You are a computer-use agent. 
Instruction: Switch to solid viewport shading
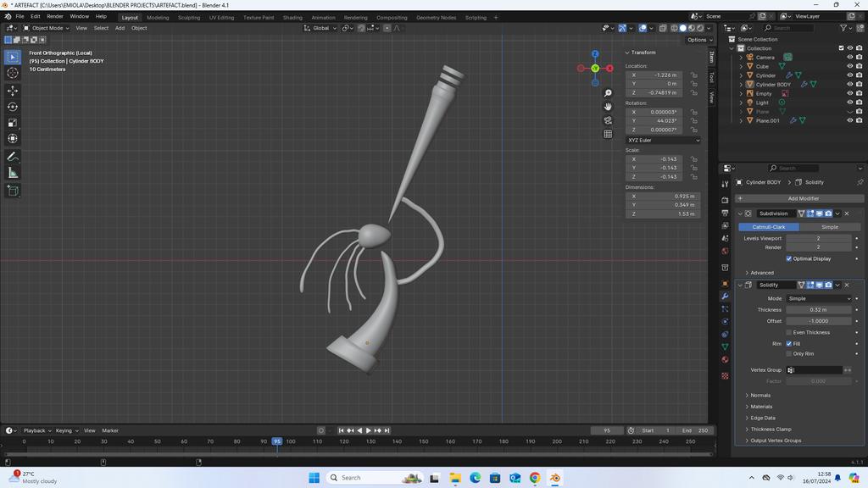coord(683,28)
